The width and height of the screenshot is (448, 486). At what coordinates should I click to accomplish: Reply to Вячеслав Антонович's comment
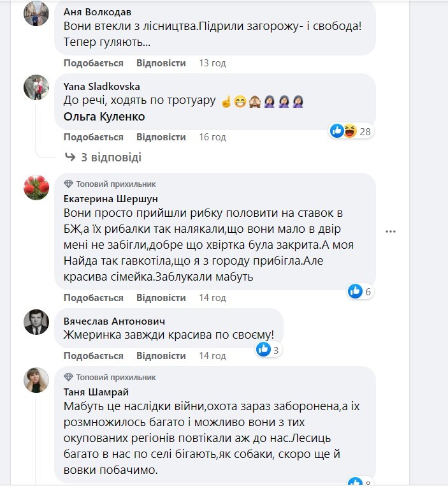click(x=161, y=356)
